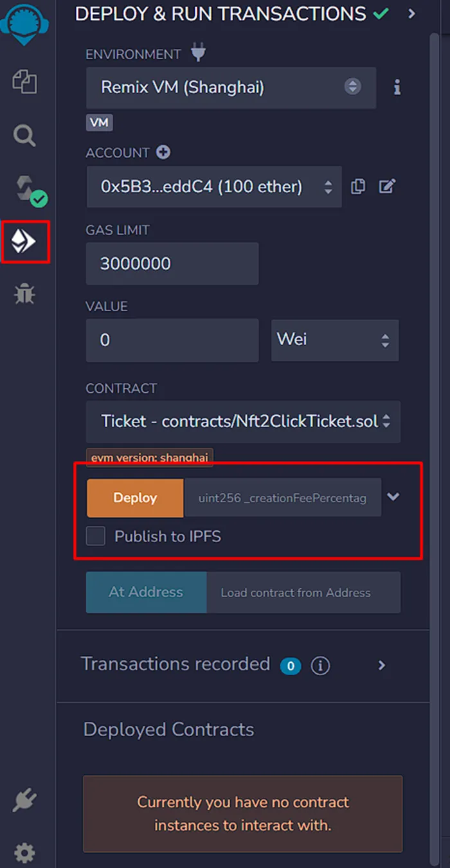Expand the Transactions recorded section
The height and width of the screenshot is (868, 450).
coord(382,665)
